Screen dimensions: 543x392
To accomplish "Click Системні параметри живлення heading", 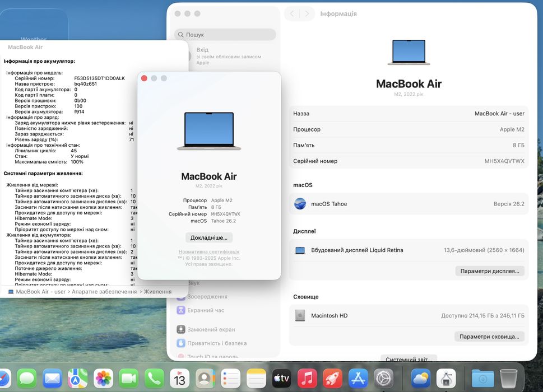I will pyautogui.click(x=43, y=174).
